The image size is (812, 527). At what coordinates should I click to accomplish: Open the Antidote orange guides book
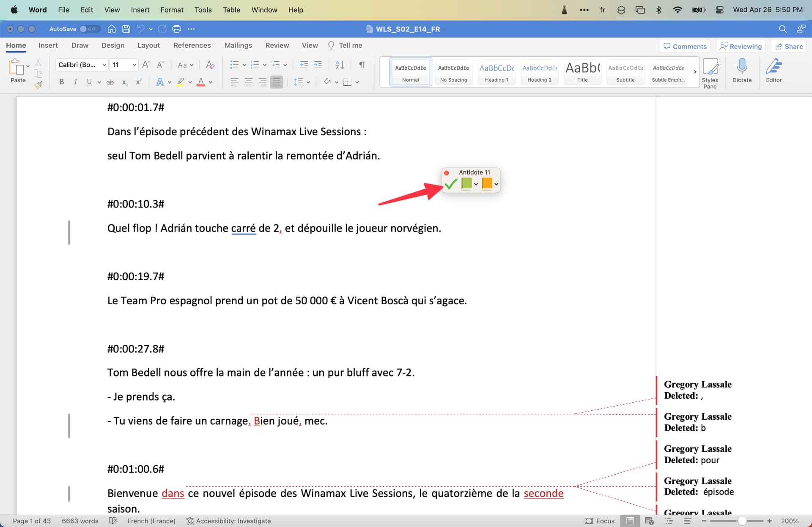[487, 184]
